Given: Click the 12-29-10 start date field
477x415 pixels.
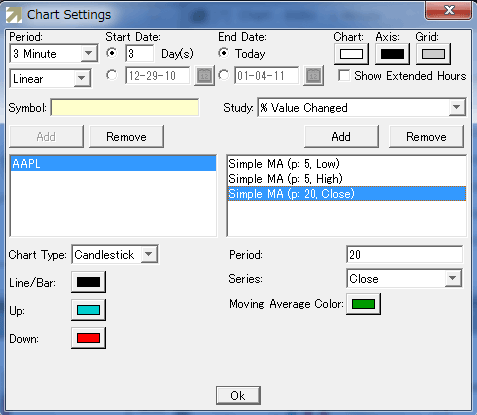Looking at the screenshot, I should tap(158, 76).
